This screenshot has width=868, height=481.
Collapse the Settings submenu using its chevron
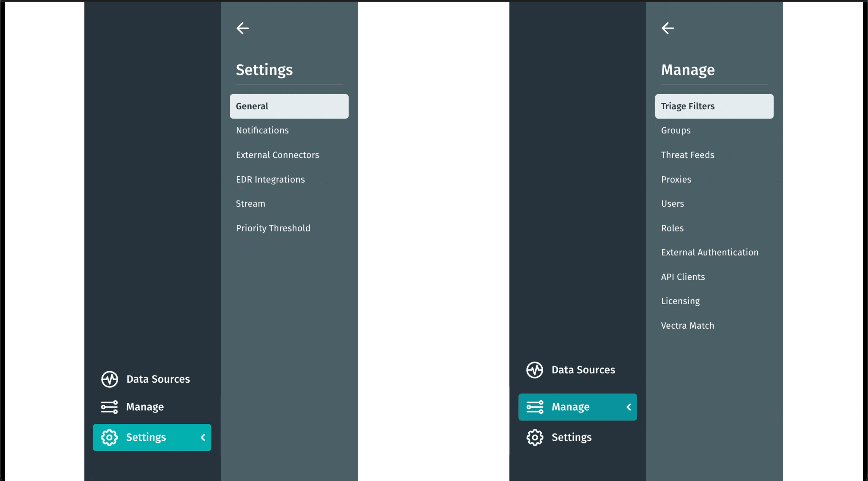tap(204, 437)
